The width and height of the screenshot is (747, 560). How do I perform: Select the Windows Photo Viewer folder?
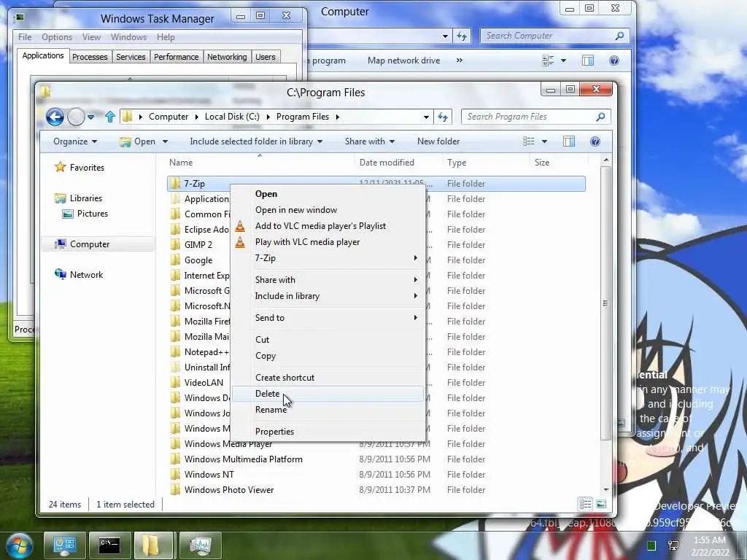(x=229, y=490)
